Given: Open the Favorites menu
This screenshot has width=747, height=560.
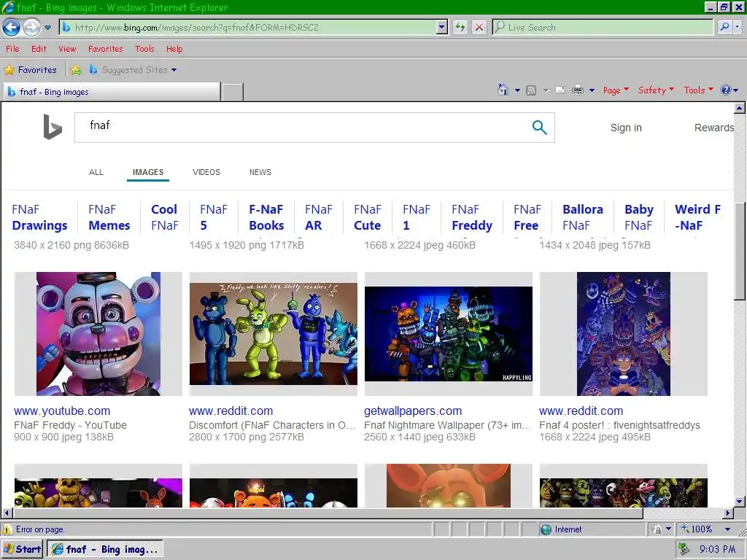Looking at the screenshot, I should tap(105, 49).
